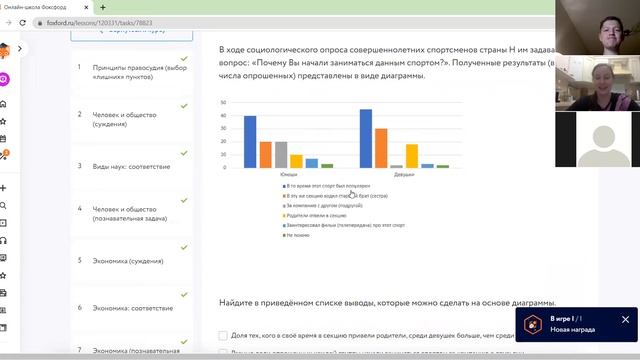Select the Онлайн-школа Фоксфорд browser tab
The width and height of the screenshot is (640, 360).
coord(45,7)
